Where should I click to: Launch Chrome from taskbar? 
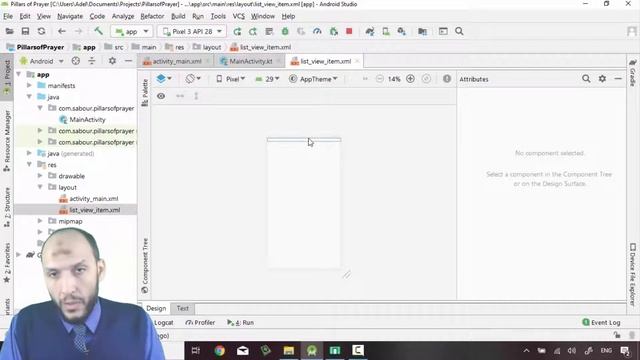(x=220, y=351)
